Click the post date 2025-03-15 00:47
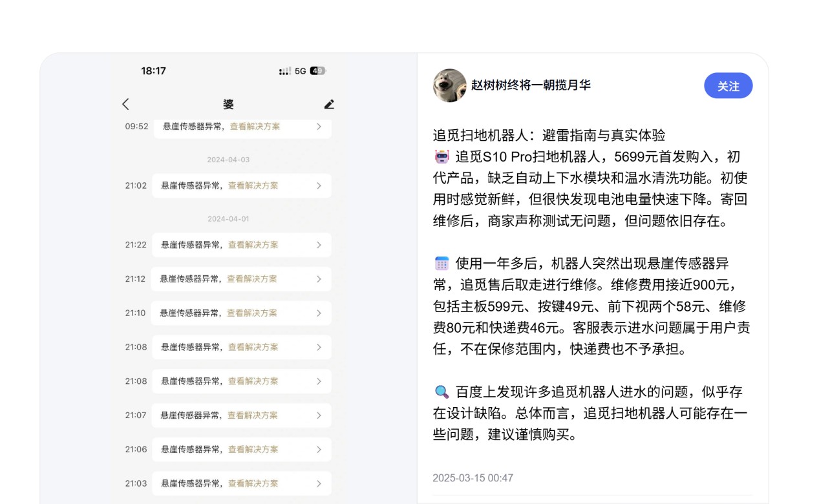Image resolution: width=819 pixels, height=504 pixels. [x=473, y=478]
